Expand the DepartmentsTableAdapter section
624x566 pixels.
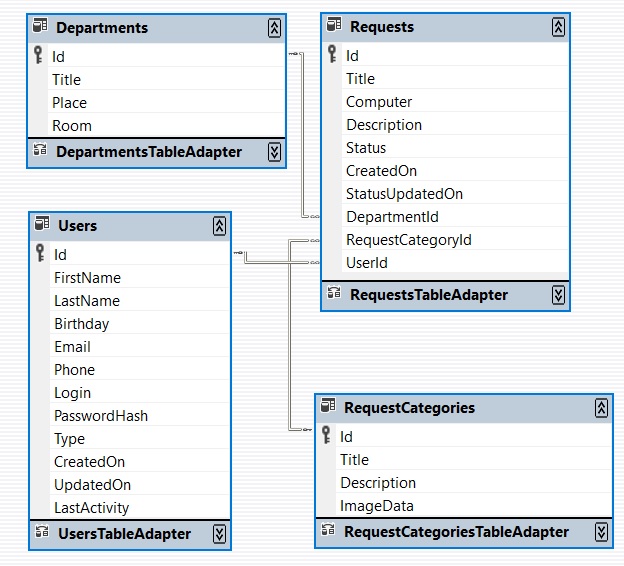tap(274, 152)
